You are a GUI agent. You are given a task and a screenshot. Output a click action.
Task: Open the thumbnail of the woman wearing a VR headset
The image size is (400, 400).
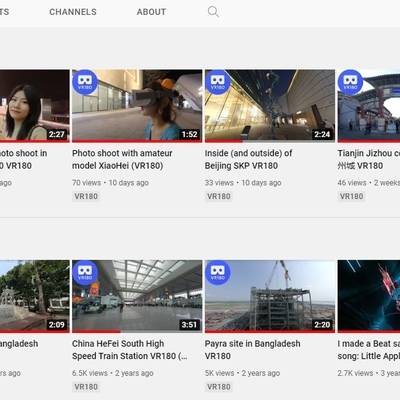tap(137, 106)
